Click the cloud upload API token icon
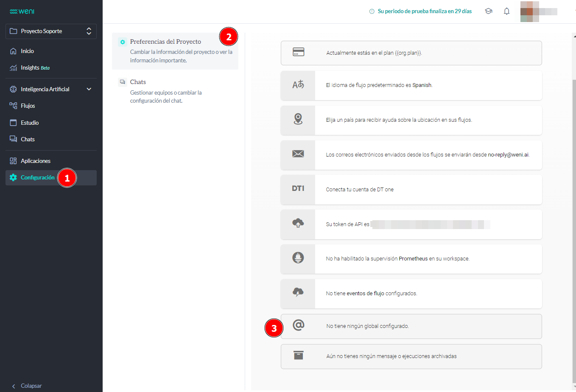This screenshot has width=576, height=392. coord(298,223)
